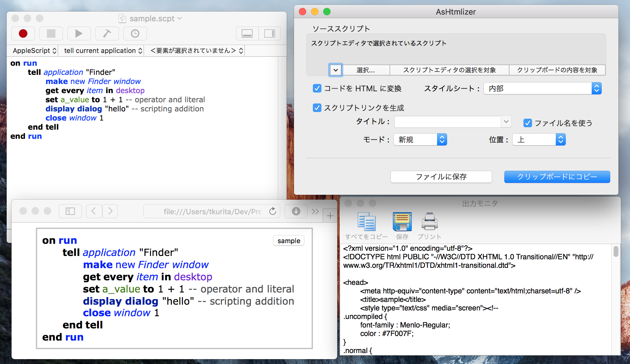Expand the mode popup showing 新規
This screenshot has width=630, height=364.
click(x=420, y=140)
